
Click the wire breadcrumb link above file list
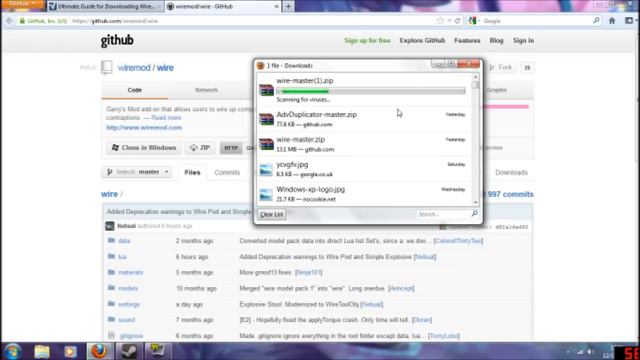point(109,194)
